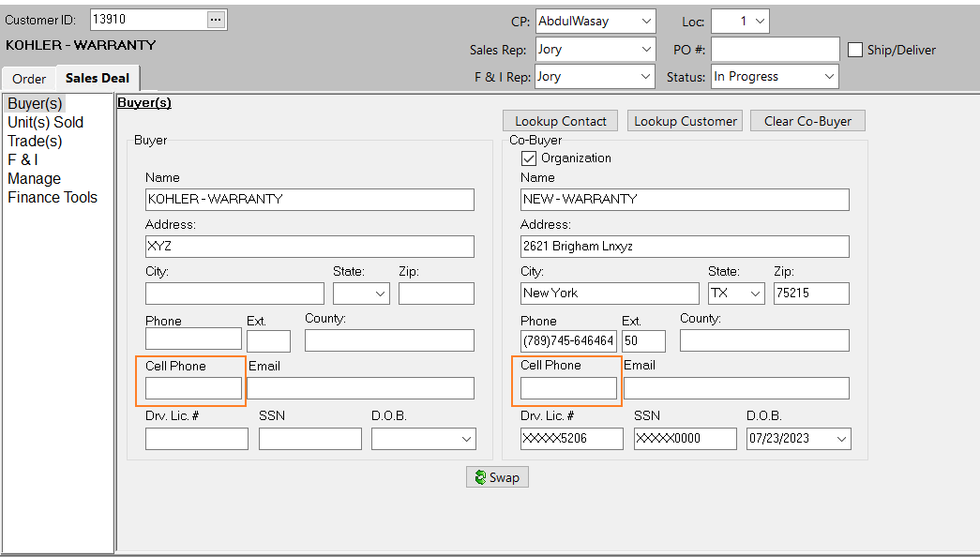Click the Lookup Customer button

[685, 120]
